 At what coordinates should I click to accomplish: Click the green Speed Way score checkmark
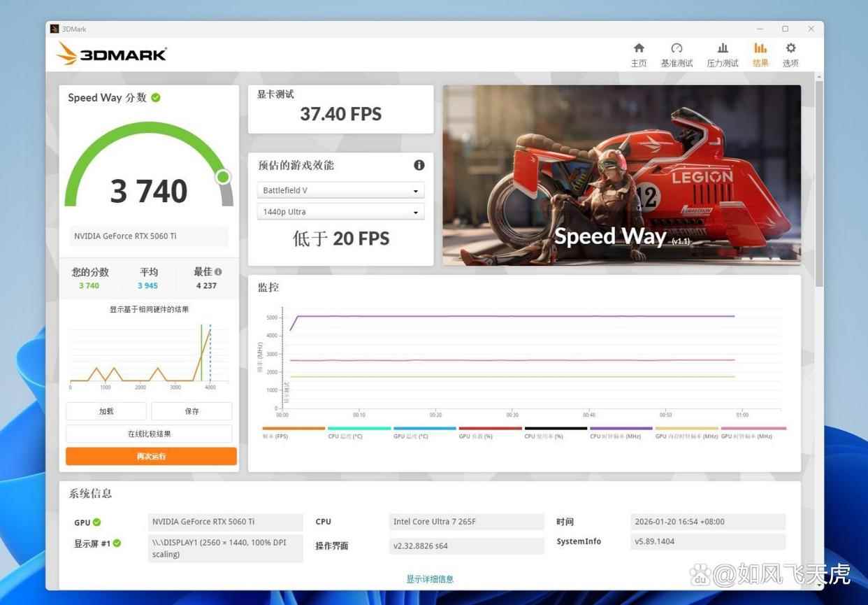tap(156, 97)
